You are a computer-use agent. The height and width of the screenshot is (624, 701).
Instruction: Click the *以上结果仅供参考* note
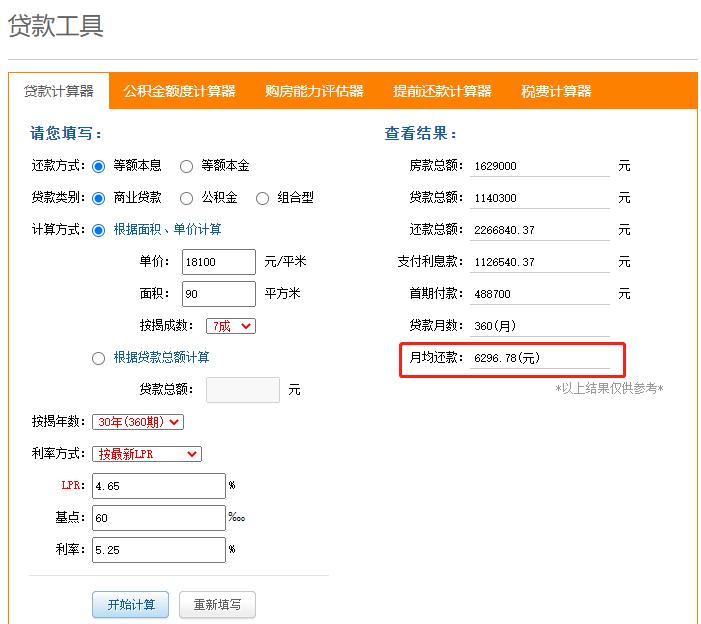[x=609, y=388]
